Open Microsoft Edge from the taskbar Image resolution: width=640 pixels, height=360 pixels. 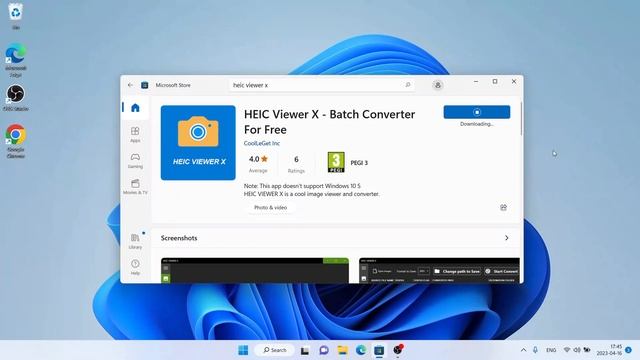pos(361,350)
